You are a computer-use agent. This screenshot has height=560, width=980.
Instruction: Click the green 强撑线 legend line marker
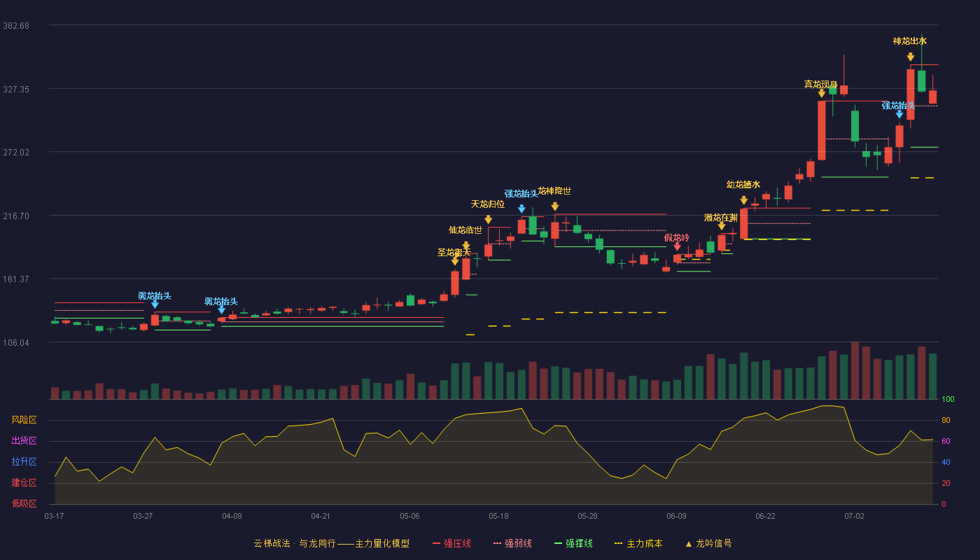tap(559, 543)
